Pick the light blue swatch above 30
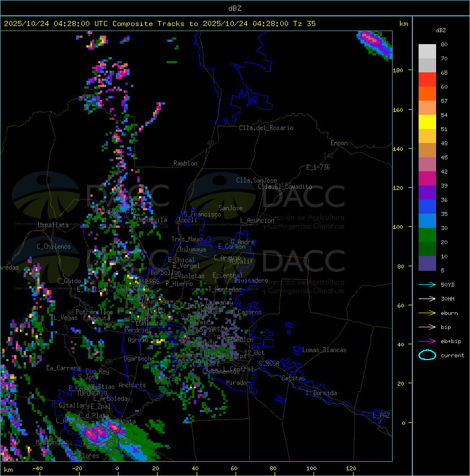470x476 pixels. tap(427, 220)
